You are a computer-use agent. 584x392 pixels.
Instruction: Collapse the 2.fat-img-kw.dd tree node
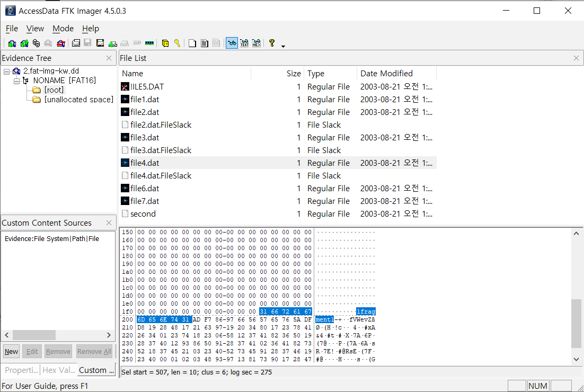click(x=7, y=71)
